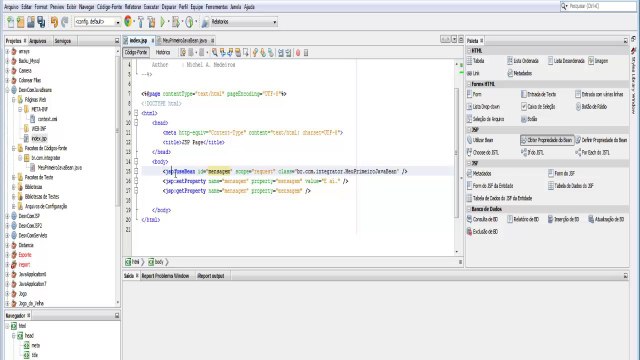640x360 pixels.
Task: Select index.jsp in the project tree
Action: coord(39,138)
